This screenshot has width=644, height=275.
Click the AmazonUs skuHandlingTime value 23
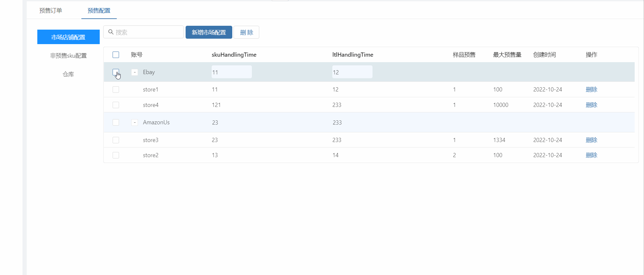215,123
